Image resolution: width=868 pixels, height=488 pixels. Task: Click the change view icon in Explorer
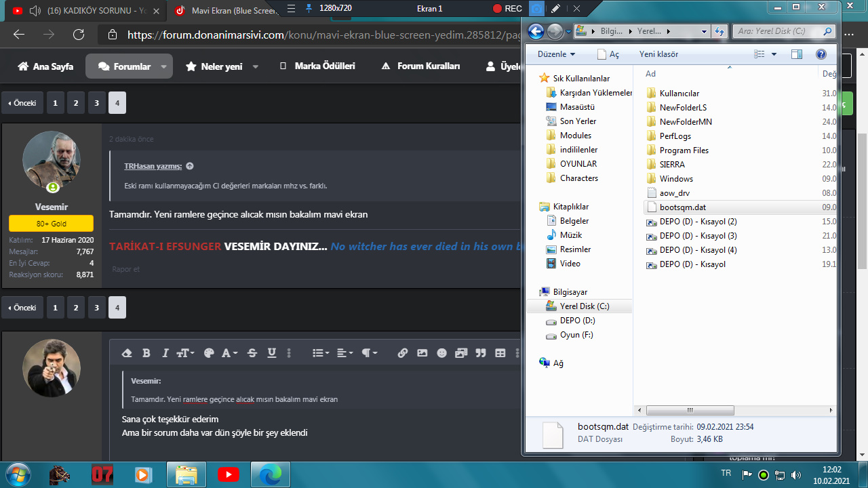click(x=759, y=54)
